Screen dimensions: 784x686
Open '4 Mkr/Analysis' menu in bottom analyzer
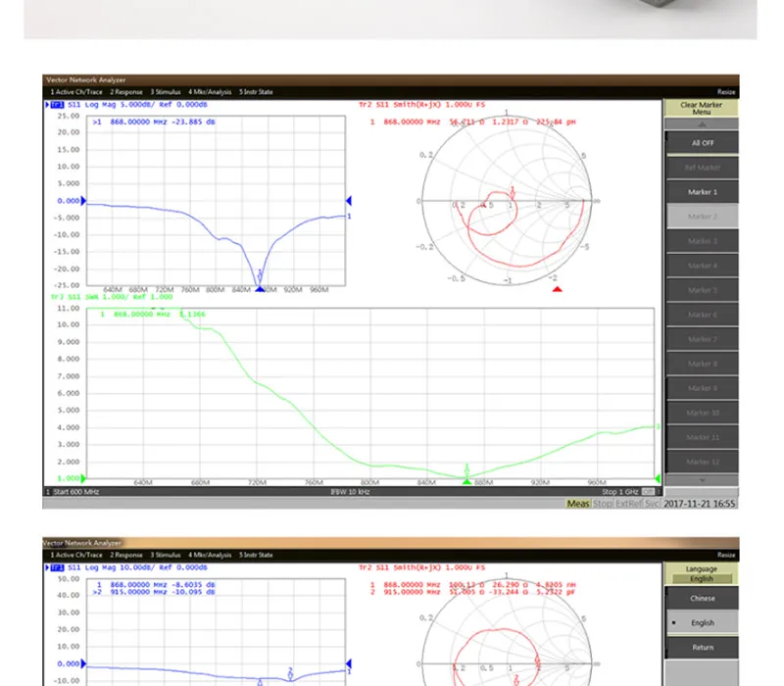[x=210, y=555]
